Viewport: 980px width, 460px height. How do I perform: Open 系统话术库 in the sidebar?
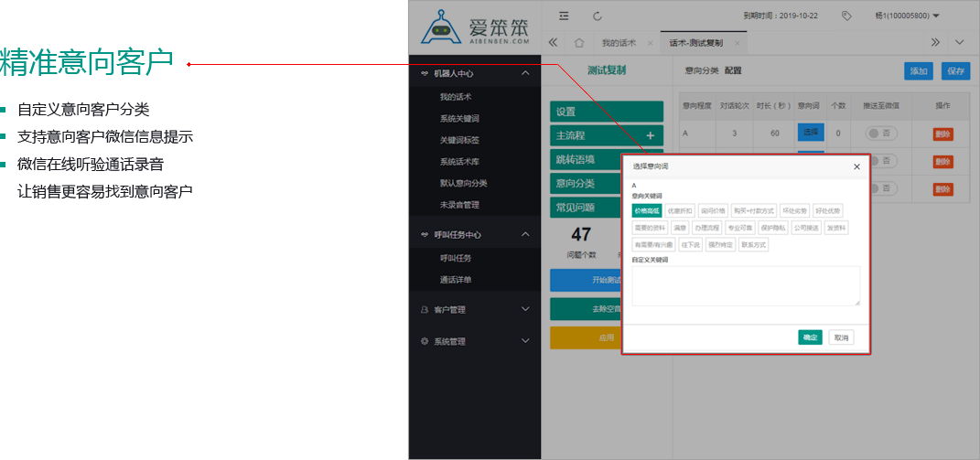coord(459,161)
